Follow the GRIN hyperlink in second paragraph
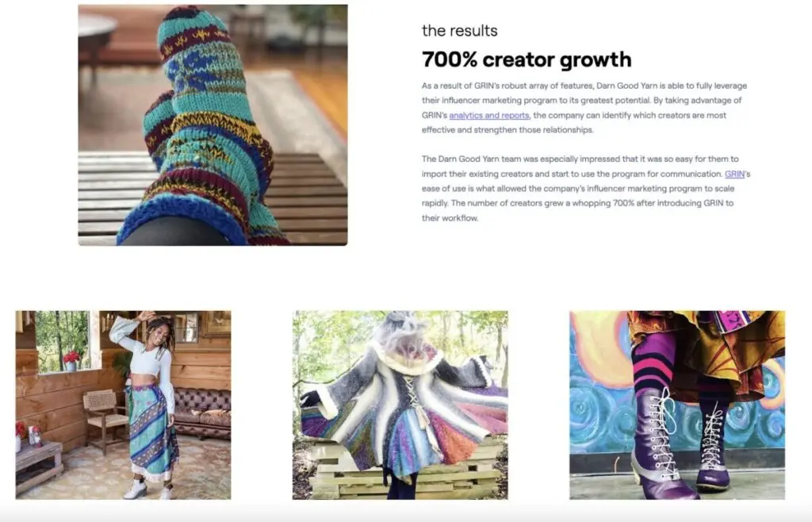Screen dimensions: 812x522 point(734,174)
